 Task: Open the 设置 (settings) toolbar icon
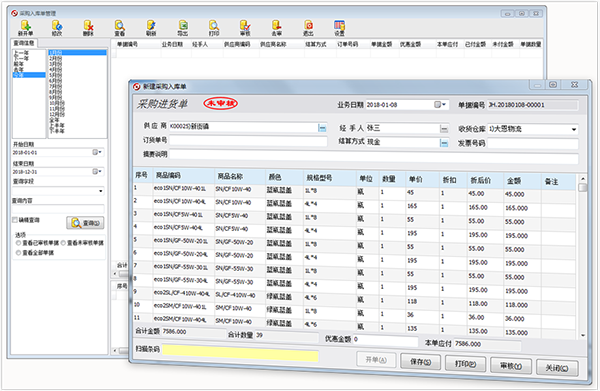point(339,28)
